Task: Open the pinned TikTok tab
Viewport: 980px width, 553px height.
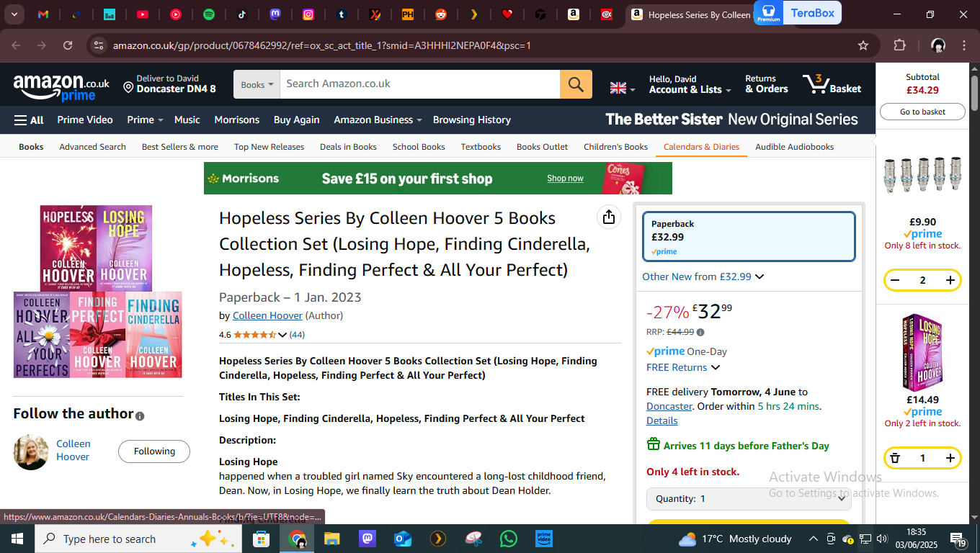Action: pyautogui.click(x=242, y=14)
